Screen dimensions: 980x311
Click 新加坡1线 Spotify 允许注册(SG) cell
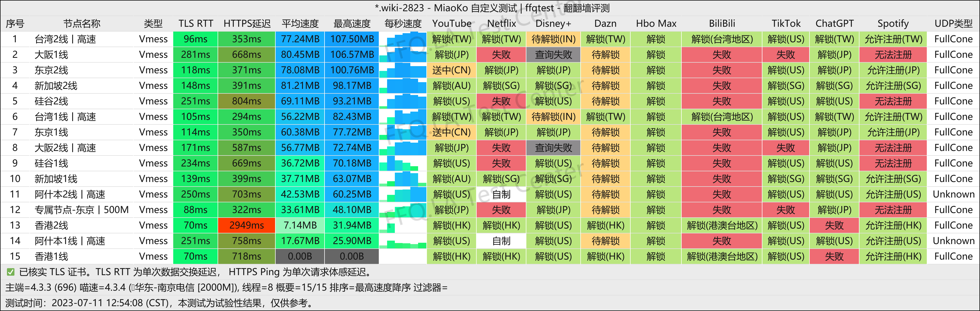[893, 179]
